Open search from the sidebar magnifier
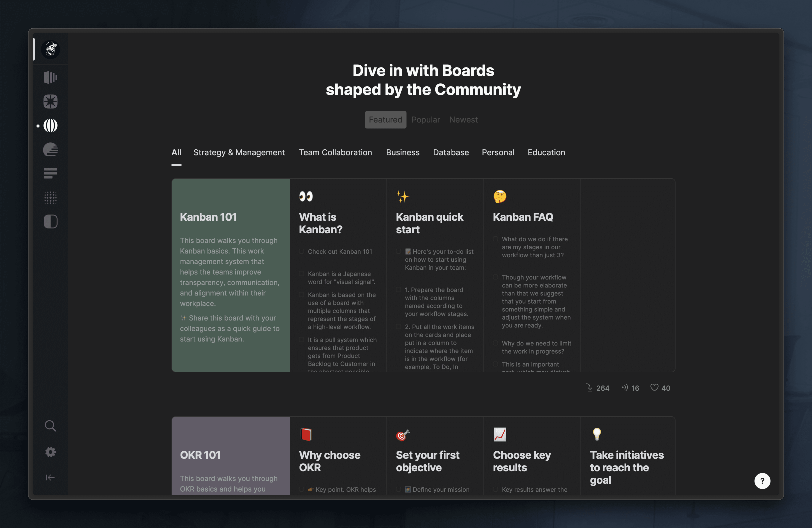This screenshot has width=812, height=528. (x=50, y=426)
